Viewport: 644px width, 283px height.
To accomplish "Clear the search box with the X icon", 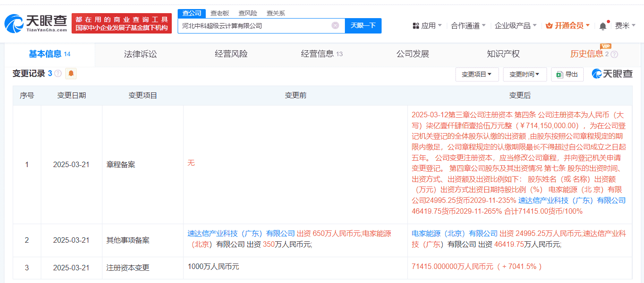I will 334,26.
